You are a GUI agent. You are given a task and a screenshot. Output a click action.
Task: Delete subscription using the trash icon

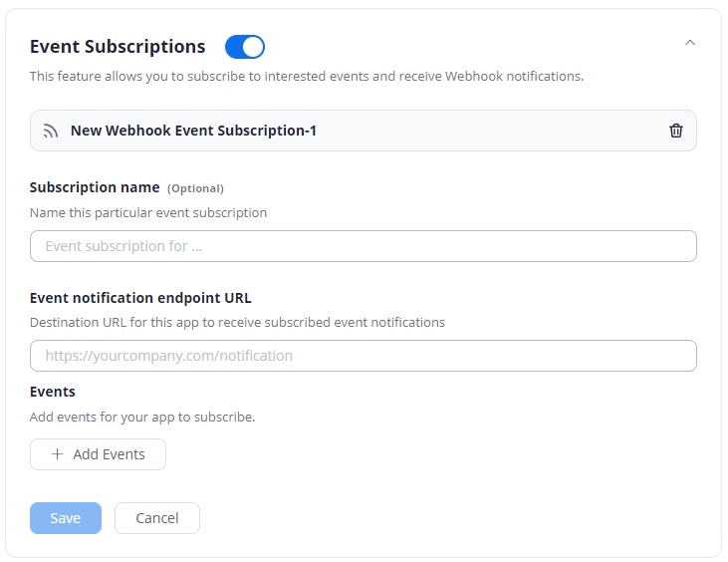click(675, 131)
